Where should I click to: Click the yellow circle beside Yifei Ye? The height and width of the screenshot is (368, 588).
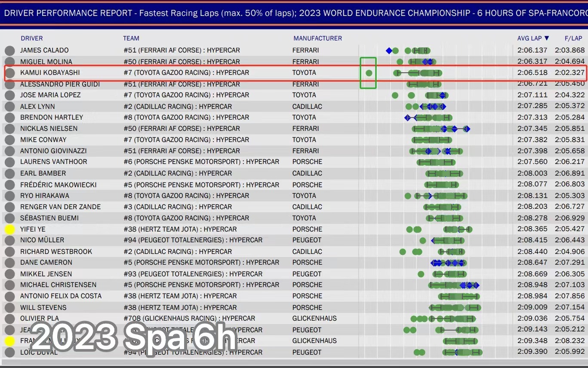tap(9, 229)
